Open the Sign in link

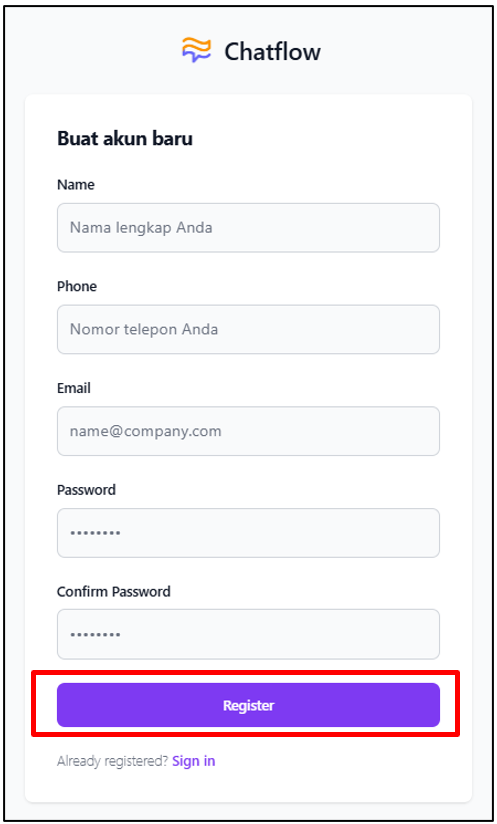(194, 761)
